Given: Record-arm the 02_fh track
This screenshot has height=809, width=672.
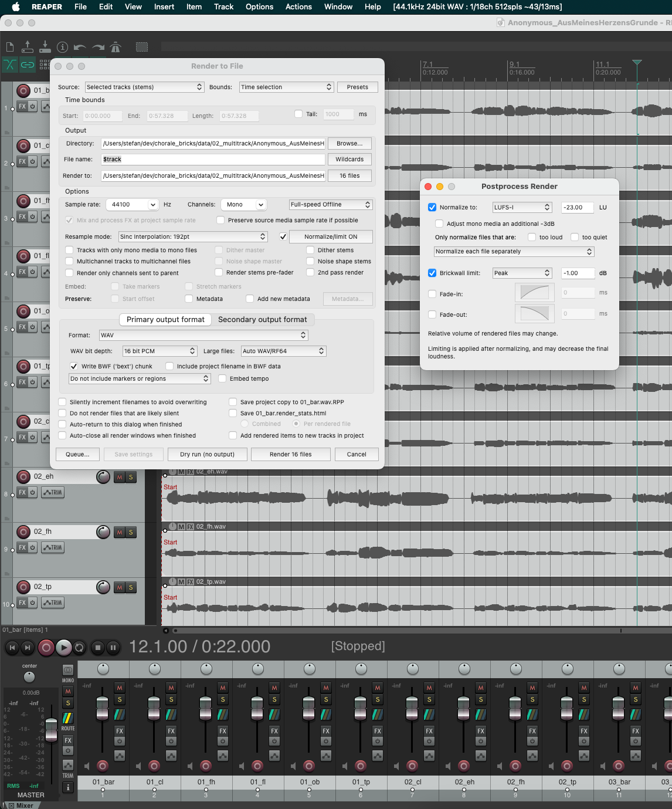Looking at the screenshot, I should click(23, 532).
